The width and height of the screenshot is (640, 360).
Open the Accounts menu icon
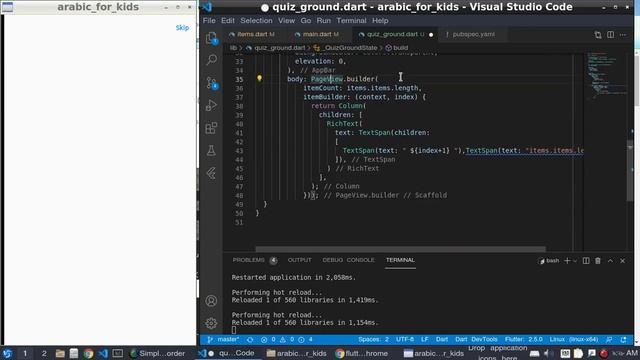[x=211, y=301]
